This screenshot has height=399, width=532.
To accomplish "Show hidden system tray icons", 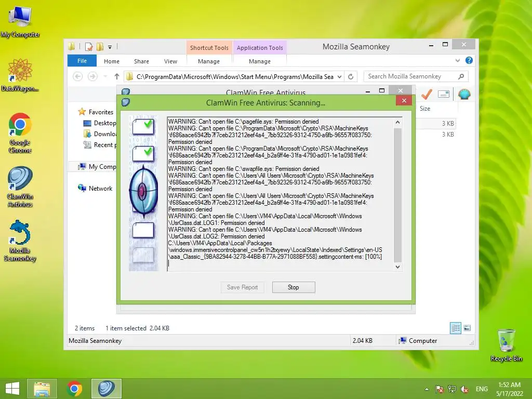I will click(x=427, y=389).
